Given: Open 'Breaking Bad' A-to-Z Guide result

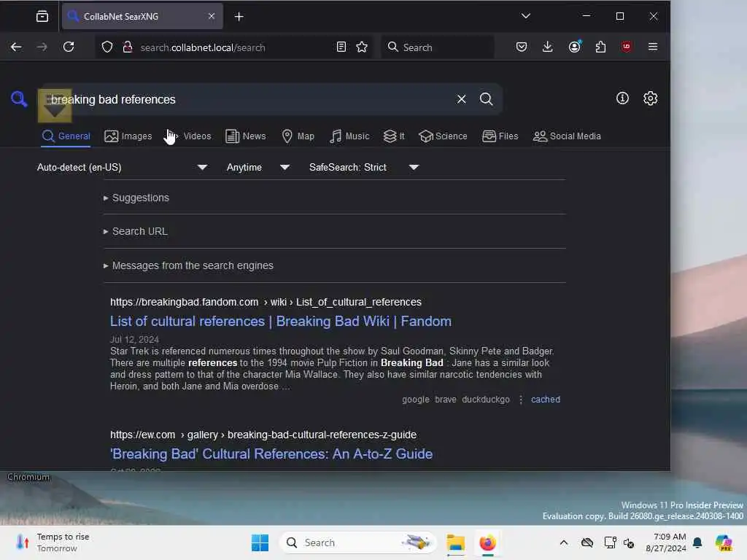Looking at the screenshot, I should (x=271, y=454).
